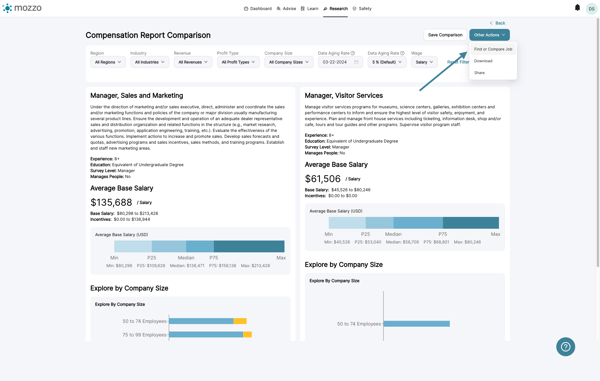Click the page vertical scrollbar
600x381 pixels.
(598, 142)
